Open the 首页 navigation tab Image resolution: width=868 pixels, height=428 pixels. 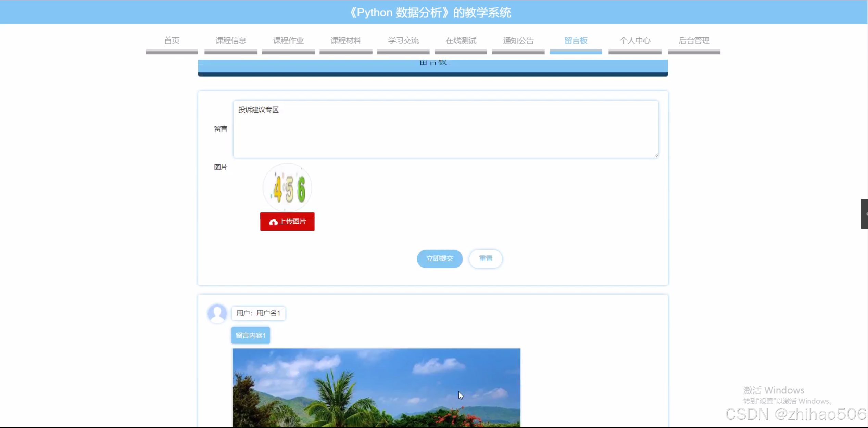(171, 40)
